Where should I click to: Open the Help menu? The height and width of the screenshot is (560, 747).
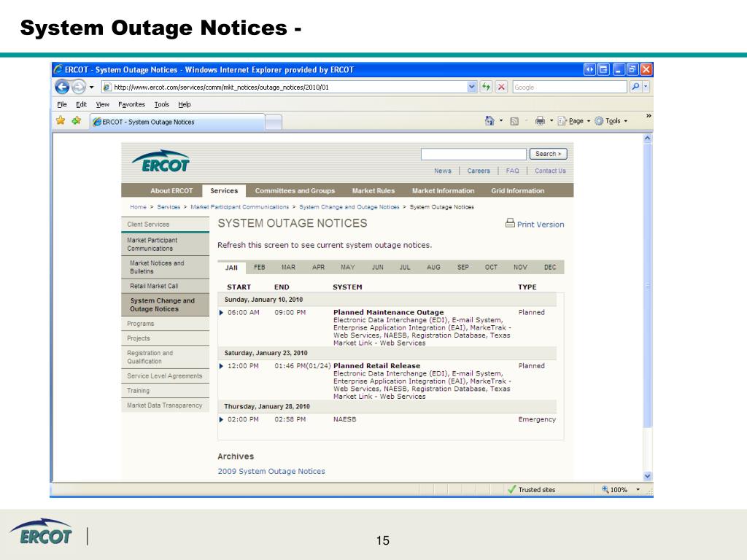coord(185,104)
